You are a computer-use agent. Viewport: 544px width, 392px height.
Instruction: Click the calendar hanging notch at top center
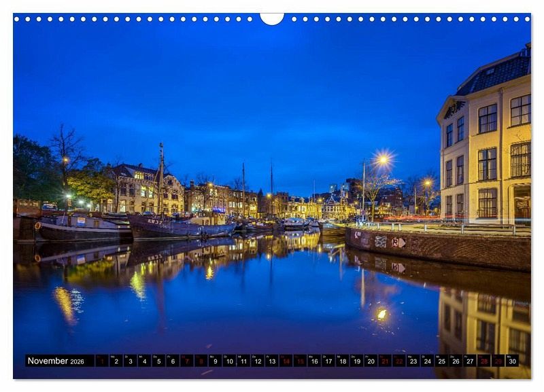272,19
